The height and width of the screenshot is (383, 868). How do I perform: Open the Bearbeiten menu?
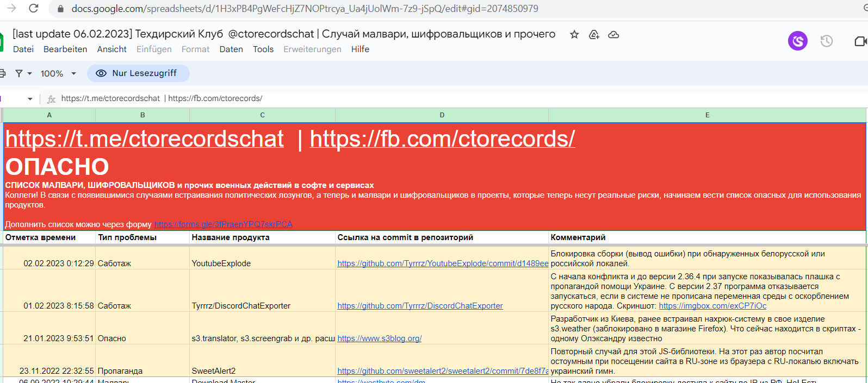pos(65,49)
